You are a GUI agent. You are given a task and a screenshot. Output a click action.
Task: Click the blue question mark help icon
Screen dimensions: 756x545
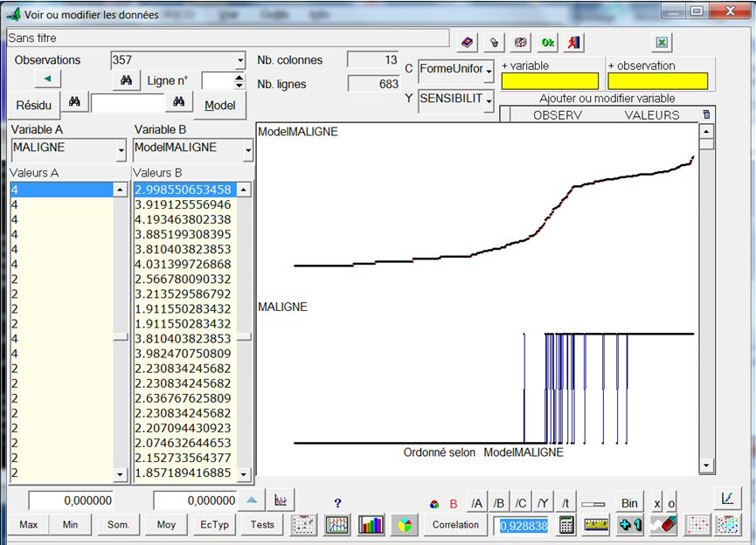[337, 502]
